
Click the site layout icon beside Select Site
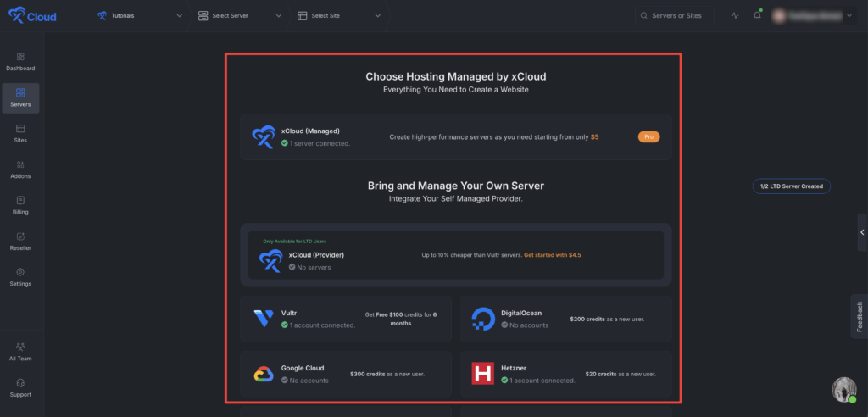click(x=303, y=15)
